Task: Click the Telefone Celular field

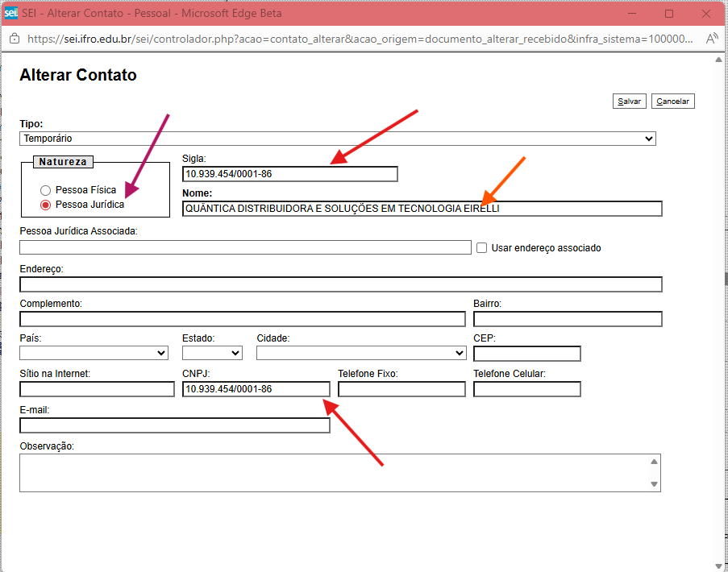Action: 526,389
